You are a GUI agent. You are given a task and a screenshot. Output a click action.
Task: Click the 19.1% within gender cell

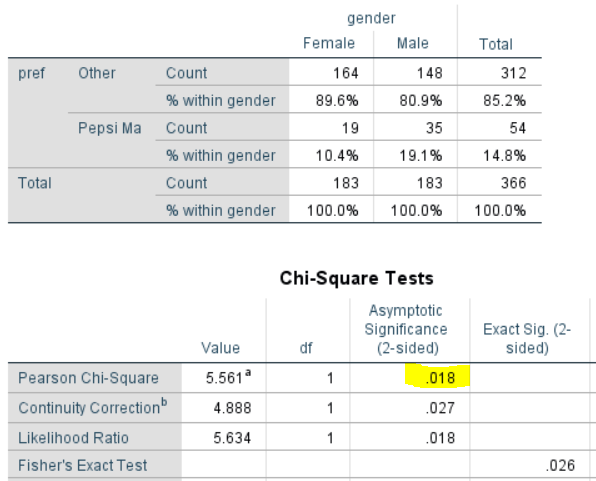421,156
